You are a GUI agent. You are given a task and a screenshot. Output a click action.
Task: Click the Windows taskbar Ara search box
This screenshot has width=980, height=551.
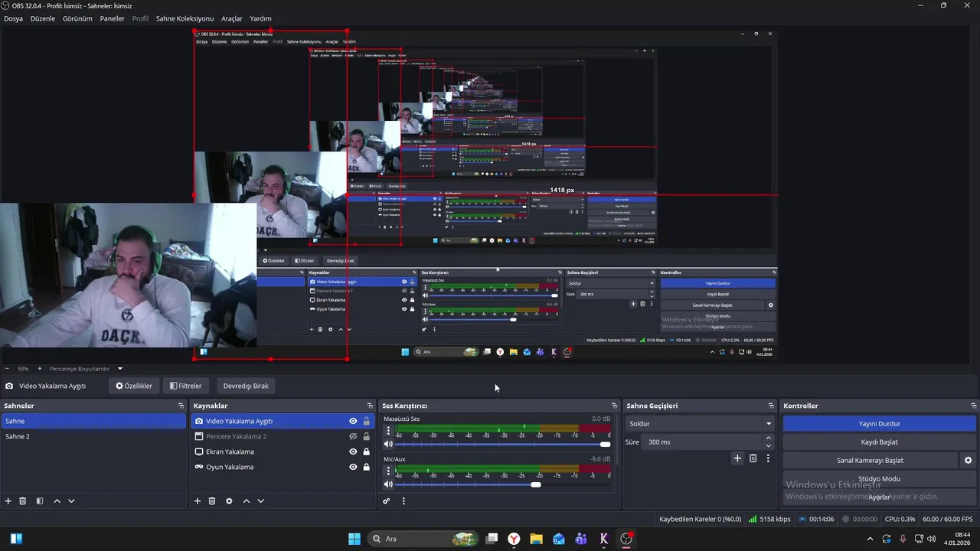(x=423, y=539)
